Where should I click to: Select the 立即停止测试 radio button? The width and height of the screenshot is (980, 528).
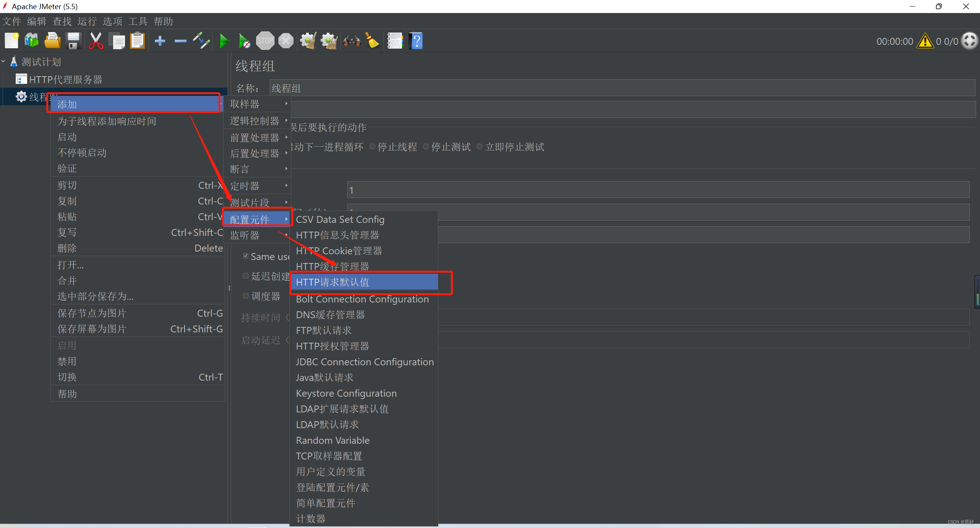click(479, 147)
